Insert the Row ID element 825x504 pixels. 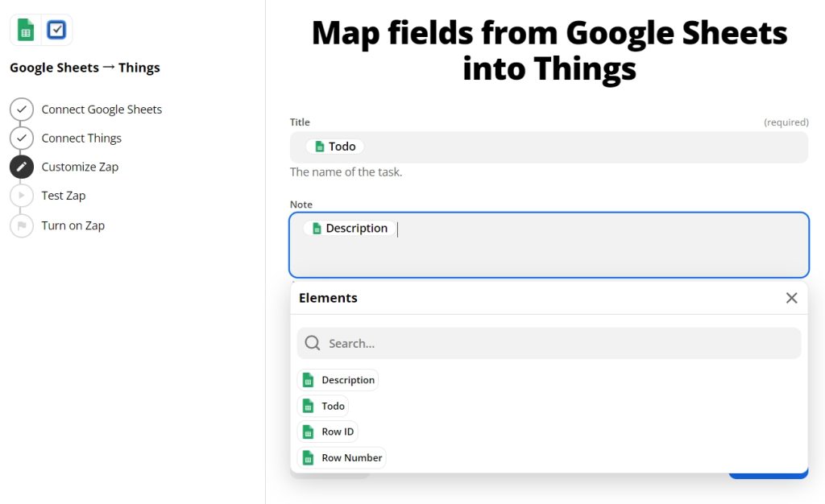coord(327,432)
